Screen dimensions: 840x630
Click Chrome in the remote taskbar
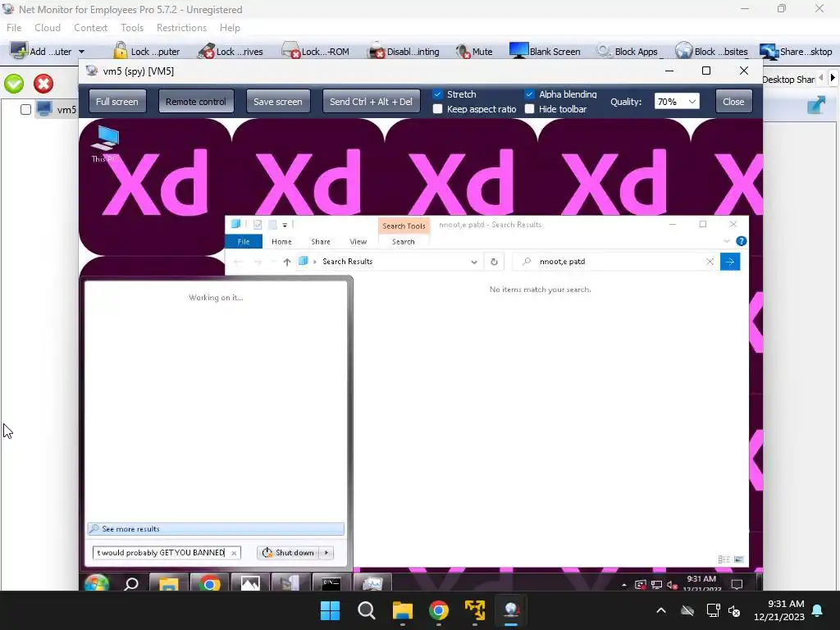coord(209,583)
